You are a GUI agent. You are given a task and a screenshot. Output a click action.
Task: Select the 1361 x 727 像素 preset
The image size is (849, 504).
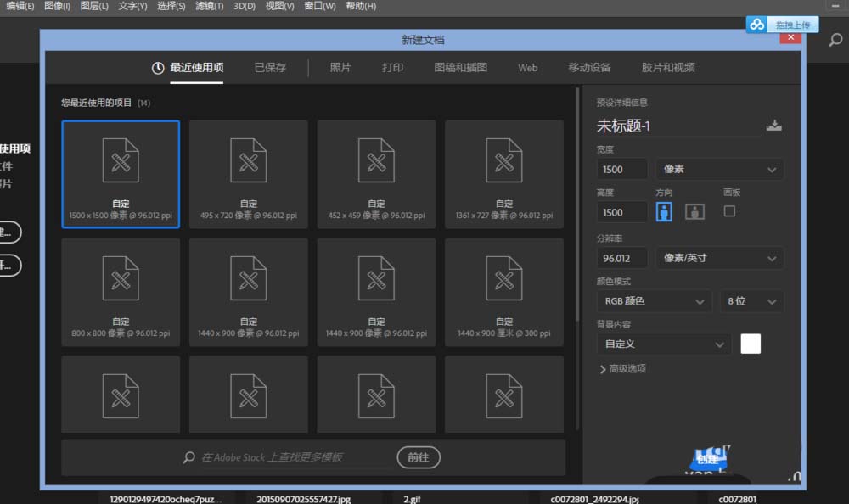click(x=504, y=174)
